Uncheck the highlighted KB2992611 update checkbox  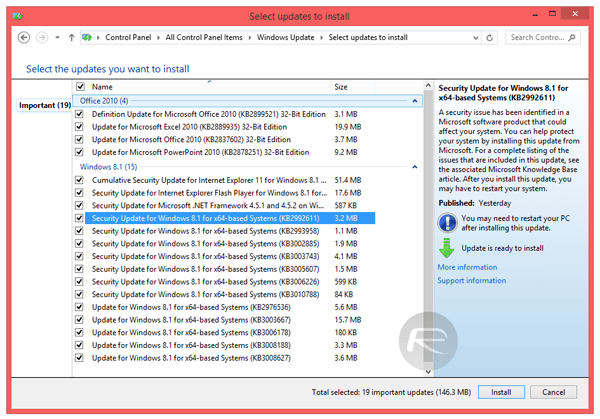[80, 218]
